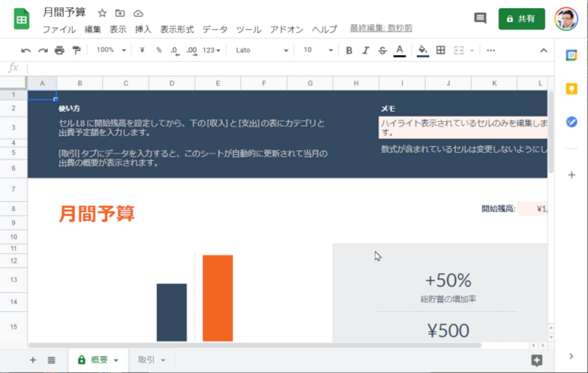This screenshot has width=588, height=373.
Task: Click the vertical scrollbar thumb
Action: (551, 131)
